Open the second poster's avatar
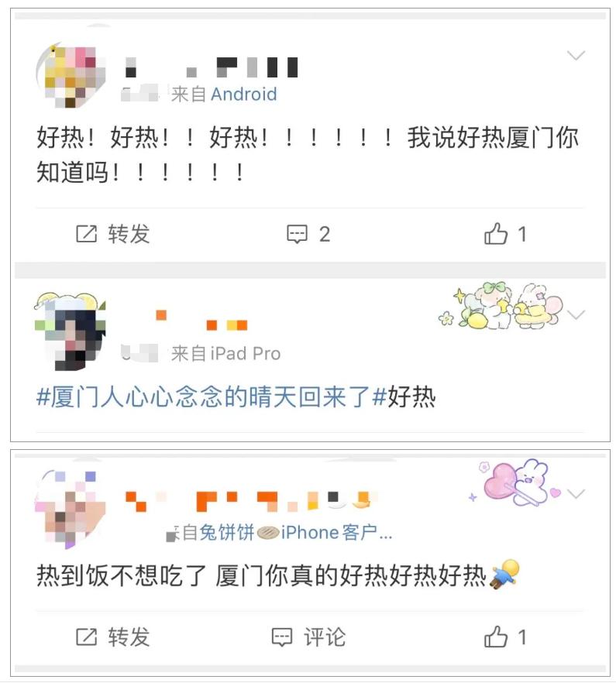Screen dimensions: 616x683 [x=70, y=332]
